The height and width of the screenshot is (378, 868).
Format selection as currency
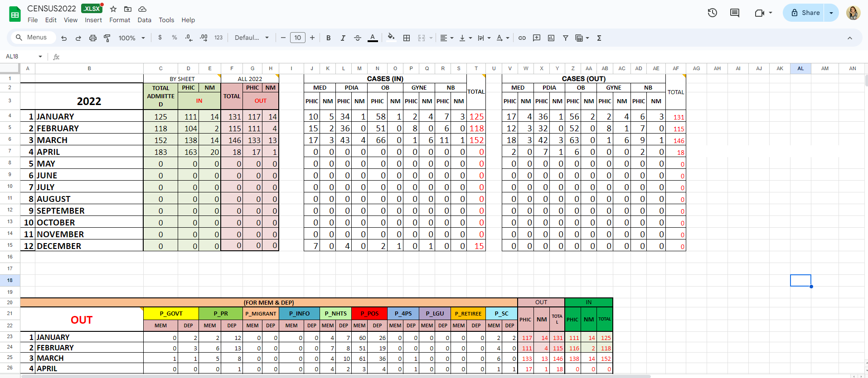pos(160,38)
